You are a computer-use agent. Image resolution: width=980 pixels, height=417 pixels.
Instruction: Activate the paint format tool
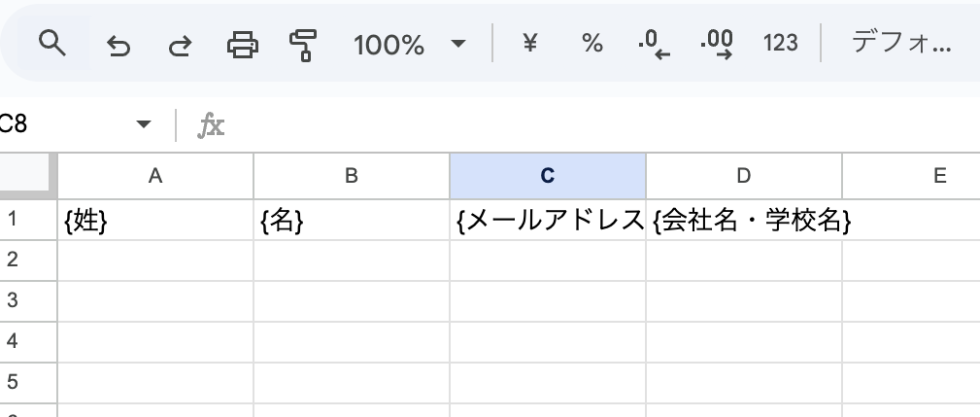point(304,44)
